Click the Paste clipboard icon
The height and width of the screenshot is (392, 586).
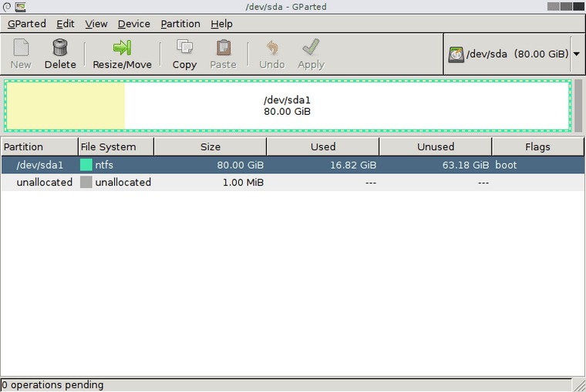(x=223, y=48)
